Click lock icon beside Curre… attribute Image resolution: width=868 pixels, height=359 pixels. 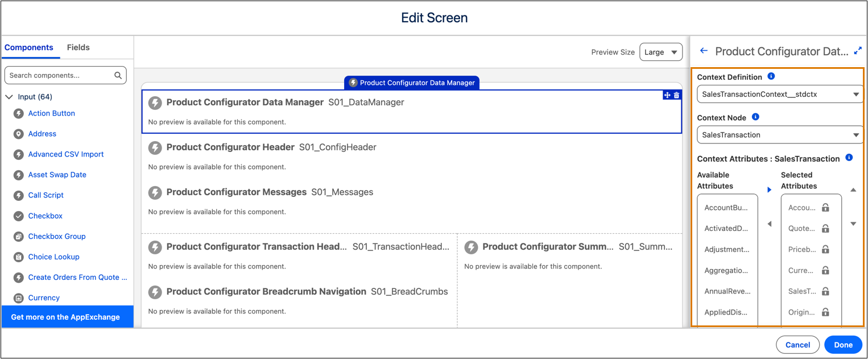coord(825,270)
